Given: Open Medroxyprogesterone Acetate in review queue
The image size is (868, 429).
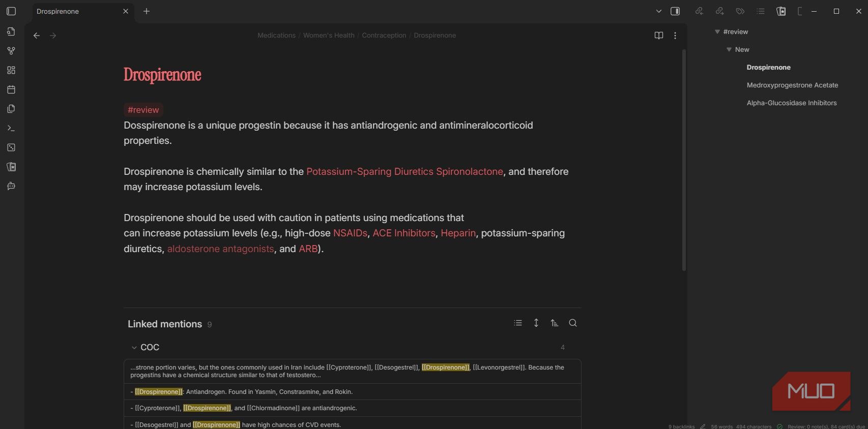Looking at the screenshot, I should (x=792, y=85).
